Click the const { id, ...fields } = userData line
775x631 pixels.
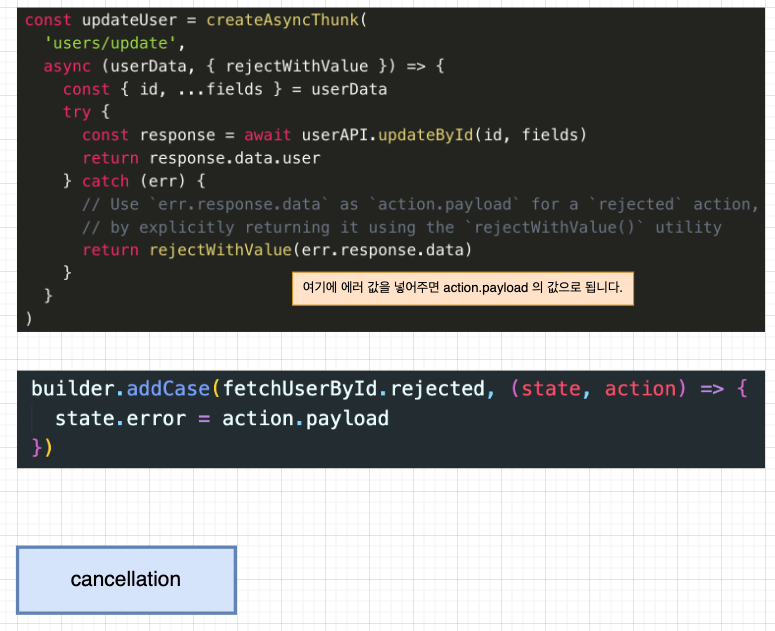click(x=225, y=89)
